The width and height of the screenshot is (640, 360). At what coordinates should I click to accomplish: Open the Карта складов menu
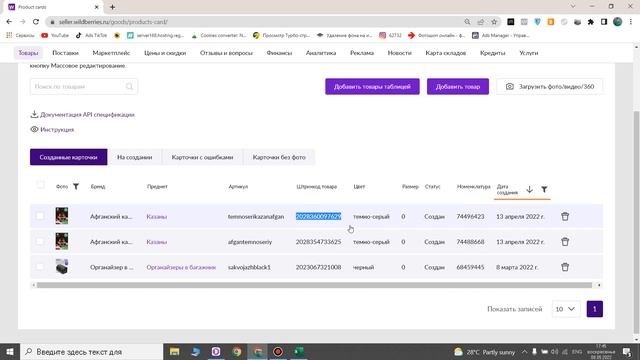(446, 53)
